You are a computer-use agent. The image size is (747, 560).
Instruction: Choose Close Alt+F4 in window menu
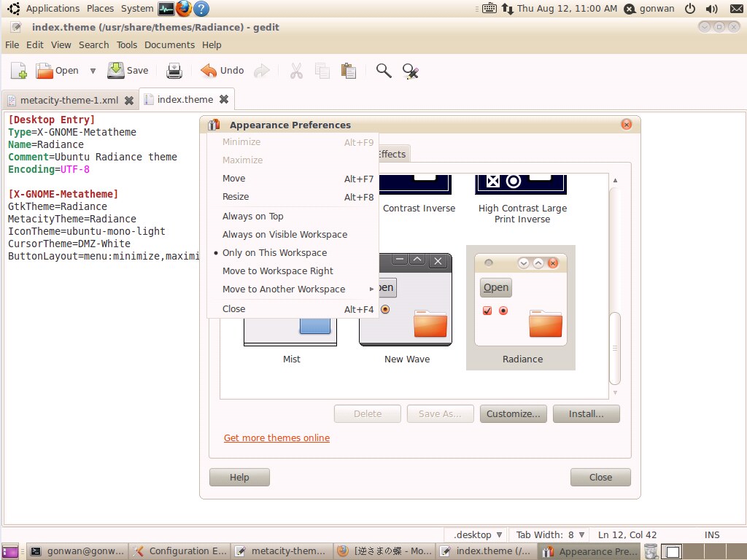(x=293, y=309)
